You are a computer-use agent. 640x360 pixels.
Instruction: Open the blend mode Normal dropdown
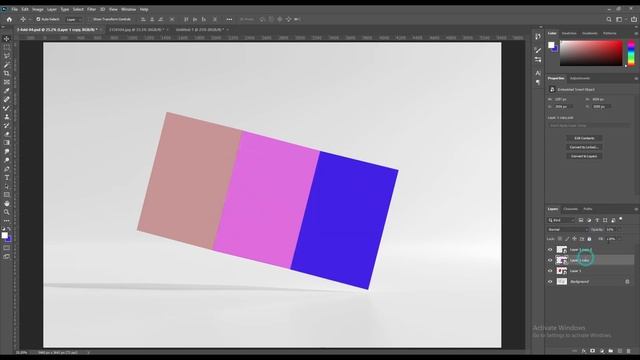[x=568, y=229]
